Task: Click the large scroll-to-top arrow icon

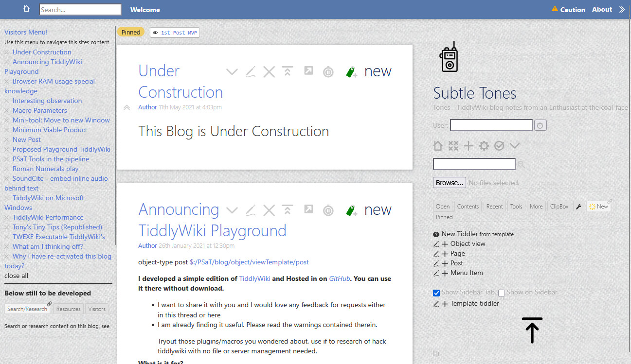Action: [532, 330]
